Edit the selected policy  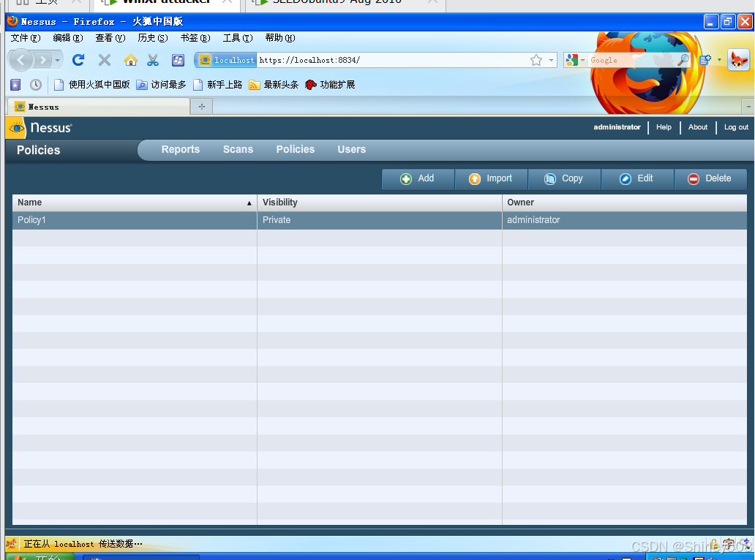click(x=637, y=179)
